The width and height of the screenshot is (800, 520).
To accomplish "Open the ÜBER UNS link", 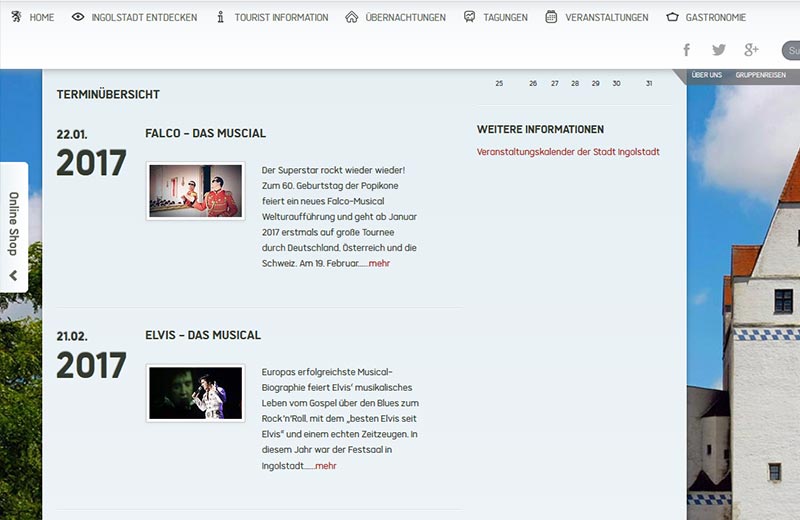I will [x=707, y=75].
